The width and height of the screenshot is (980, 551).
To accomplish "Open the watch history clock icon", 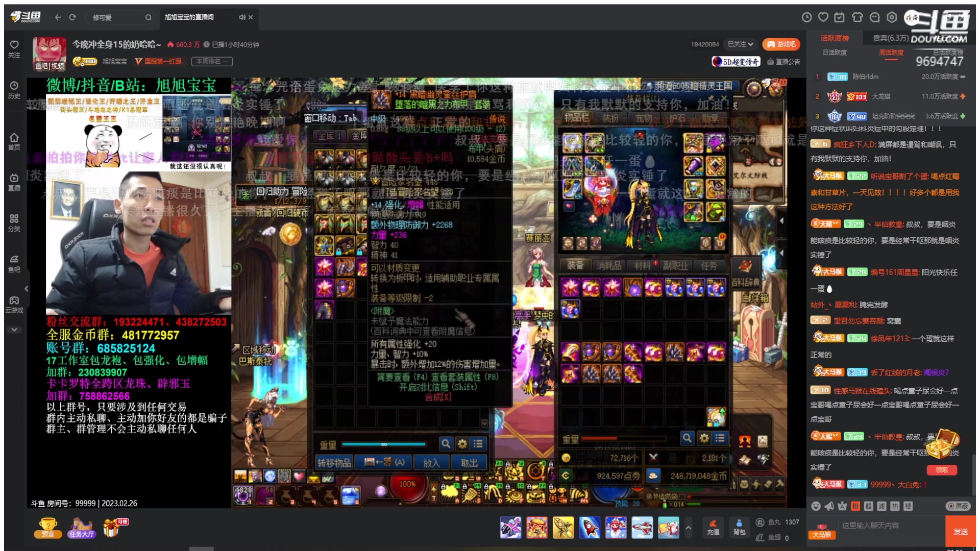I will pyautogui.click(x=806, y=17).
